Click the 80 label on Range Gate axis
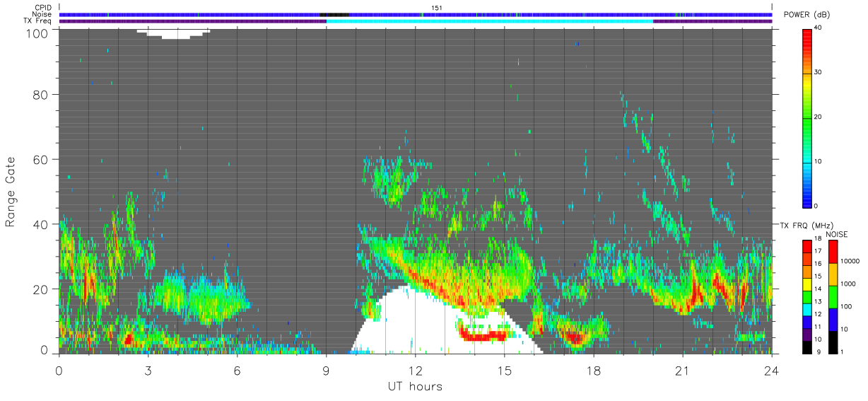This screenshot has height=401, width=868. coord(41,94)
